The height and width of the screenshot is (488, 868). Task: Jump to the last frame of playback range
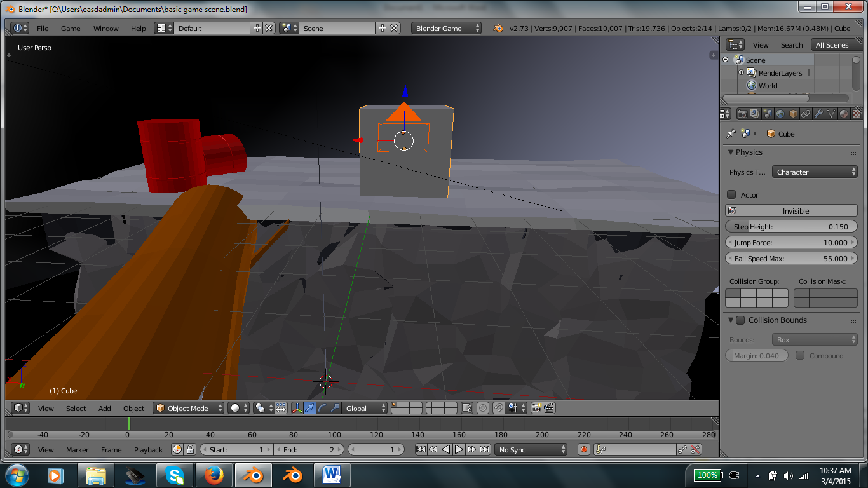[484, 449]
